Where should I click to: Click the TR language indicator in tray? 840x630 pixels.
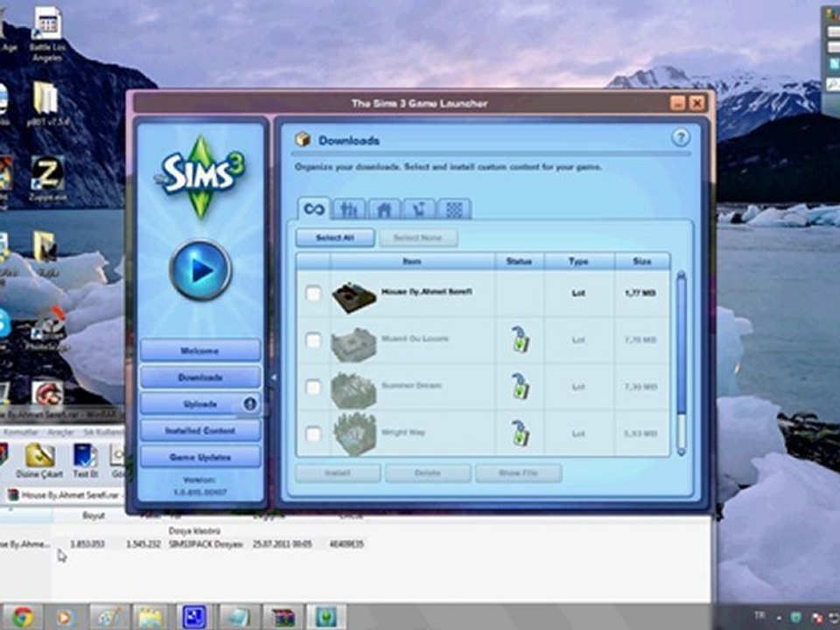759,616
